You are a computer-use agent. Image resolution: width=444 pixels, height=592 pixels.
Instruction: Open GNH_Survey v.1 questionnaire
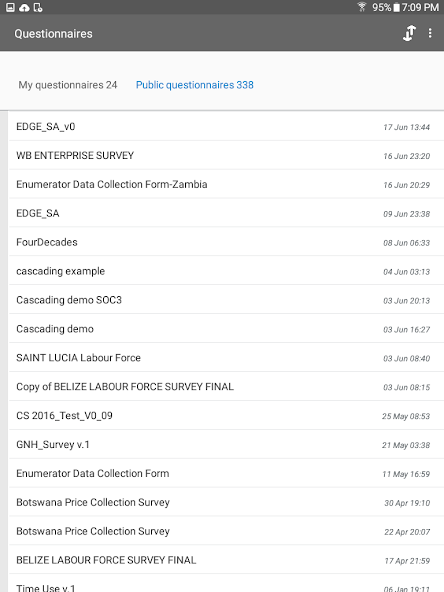tap(227, 444)
